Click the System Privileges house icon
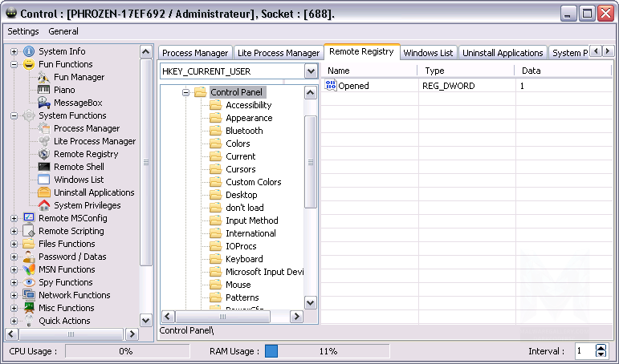This screenshot has height=364, width=619. (44, 205)
